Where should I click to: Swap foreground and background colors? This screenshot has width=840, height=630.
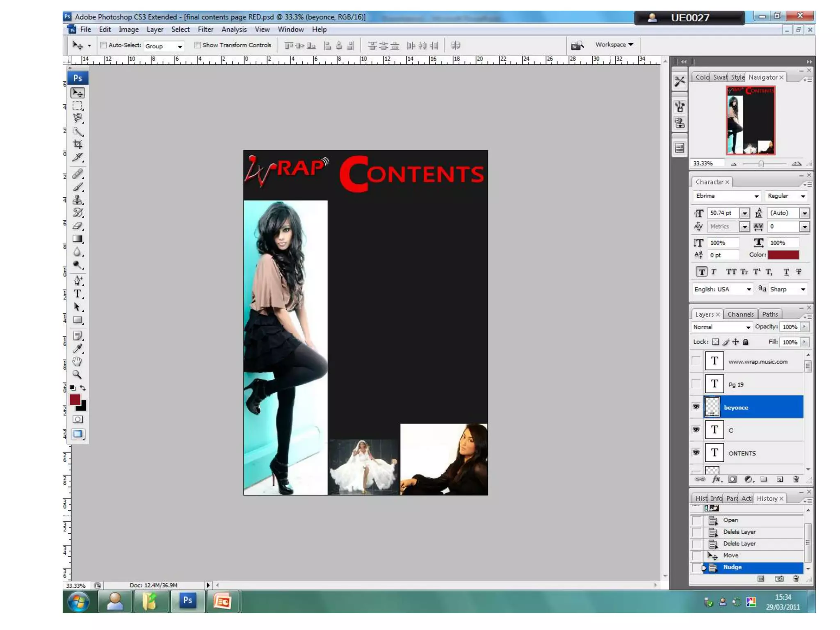83,388
